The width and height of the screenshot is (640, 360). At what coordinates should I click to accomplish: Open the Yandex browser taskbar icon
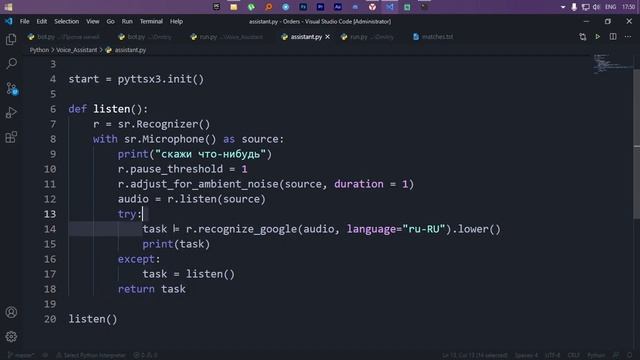[372, 7]
